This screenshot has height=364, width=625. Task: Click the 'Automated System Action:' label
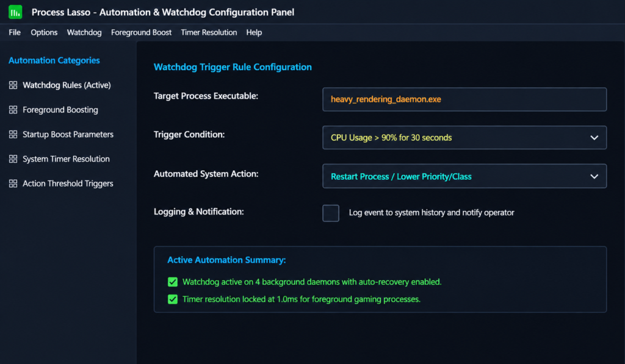206,174
